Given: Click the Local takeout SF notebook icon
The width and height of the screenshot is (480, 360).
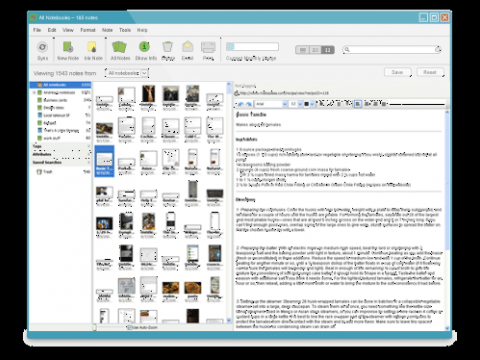Looking at the screenshot, I should click(x=39, y=115).
